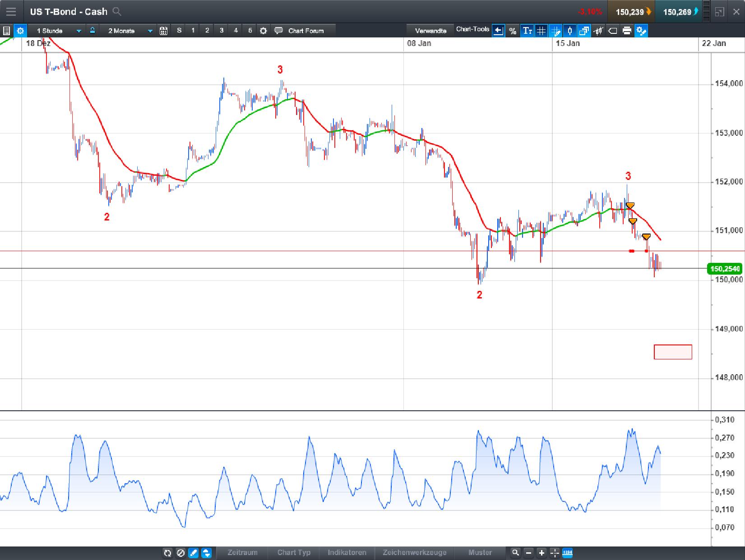745x560 pixels.
Task: Open the print chart icon
Action: click(x=626, y=31)
